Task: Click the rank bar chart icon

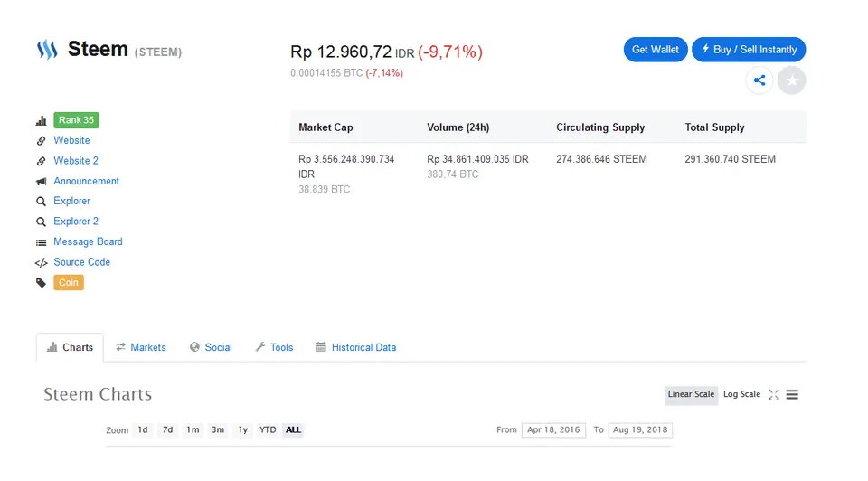Action: (41, 120)
